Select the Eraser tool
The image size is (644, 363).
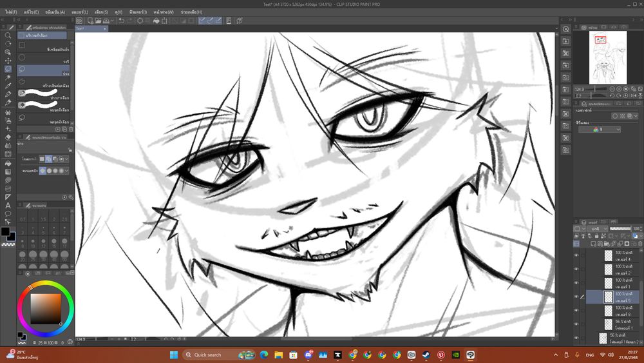[8, 137]
